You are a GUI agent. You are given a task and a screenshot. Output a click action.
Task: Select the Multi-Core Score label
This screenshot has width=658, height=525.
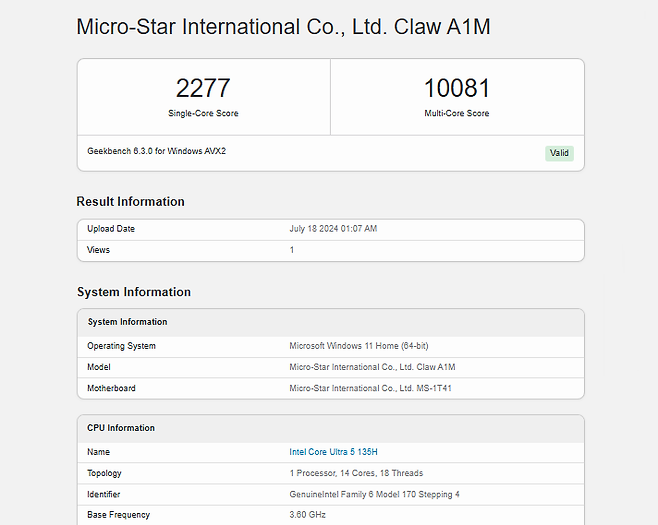[x=457, y=114]
